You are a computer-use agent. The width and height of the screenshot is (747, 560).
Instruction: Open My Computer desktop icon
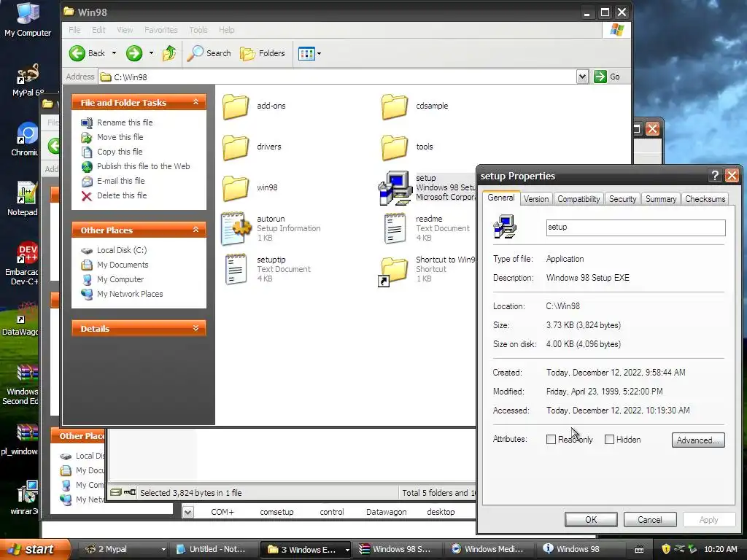coord(27,20)
